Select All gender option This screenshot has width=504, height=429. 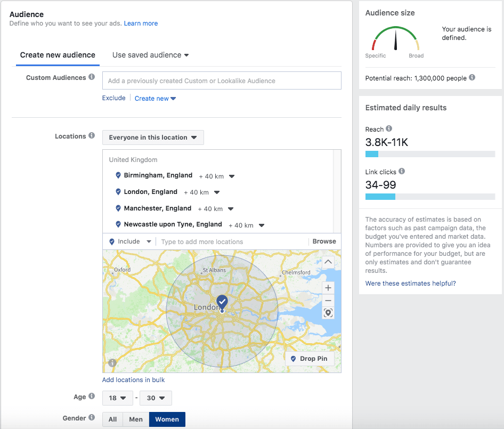coord(112,419)
